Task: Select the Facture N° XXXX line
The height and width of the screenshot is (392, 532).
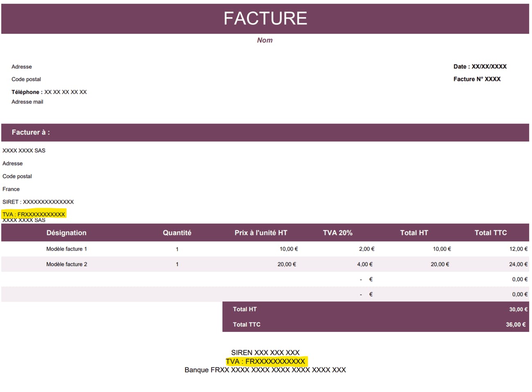Action: [x=477, y=79]
